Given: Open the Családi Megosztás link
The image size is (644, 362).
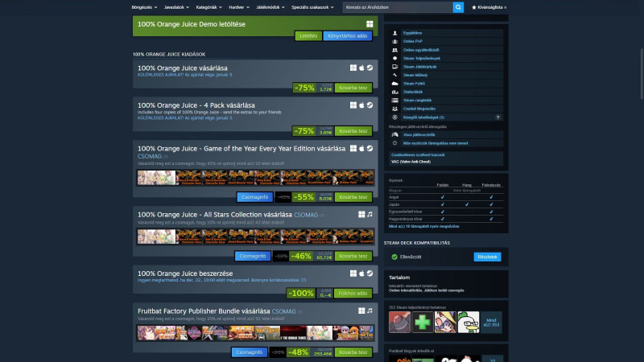Looking at the screenshot, I should tap(419, 109).
